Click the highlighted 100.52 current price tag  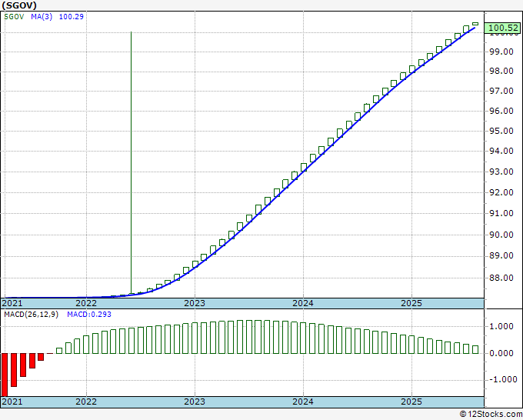503,28
